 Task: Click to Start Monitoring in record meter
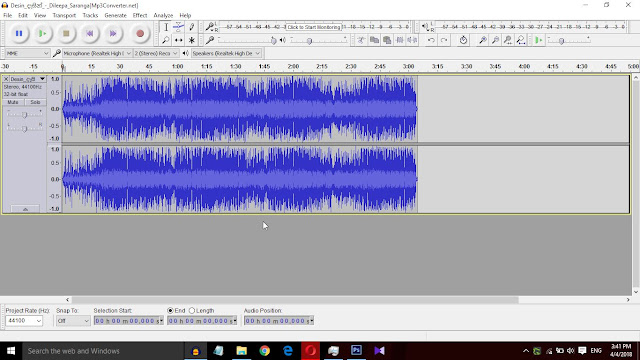(313, 27)
